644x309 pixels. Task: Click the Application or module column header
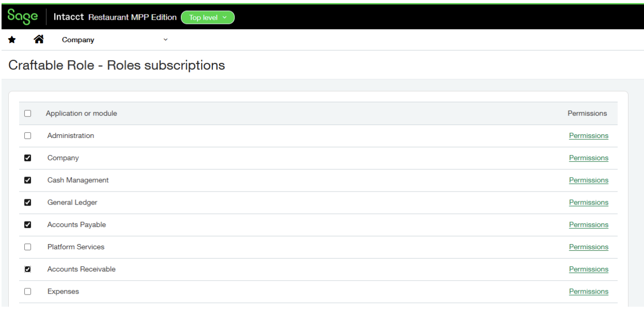[x=80, y=113]
